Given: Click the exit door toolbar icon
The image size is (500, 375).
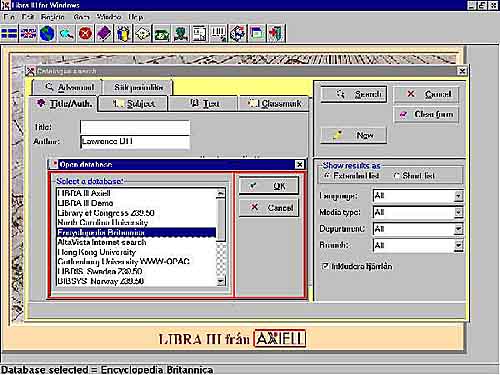Looking at the screenshot, I should [x=276, y=34].
